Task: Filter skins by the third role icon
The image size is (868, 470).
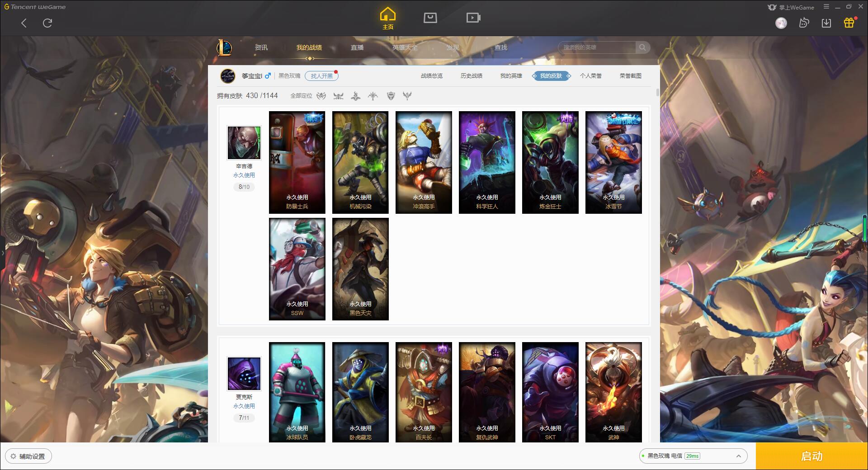Action: pos(356,96)
